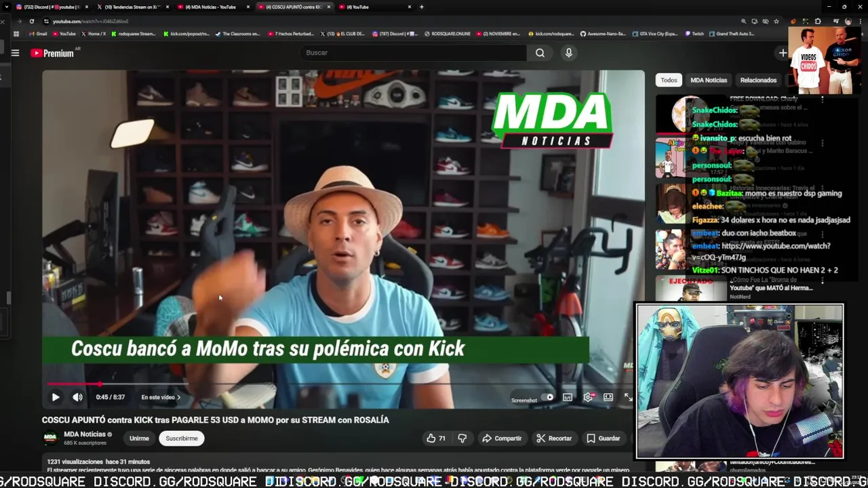Screen dimensions: 868x488
Task: Expand the 'En este video' chapters
Action: tap(161, 397)
